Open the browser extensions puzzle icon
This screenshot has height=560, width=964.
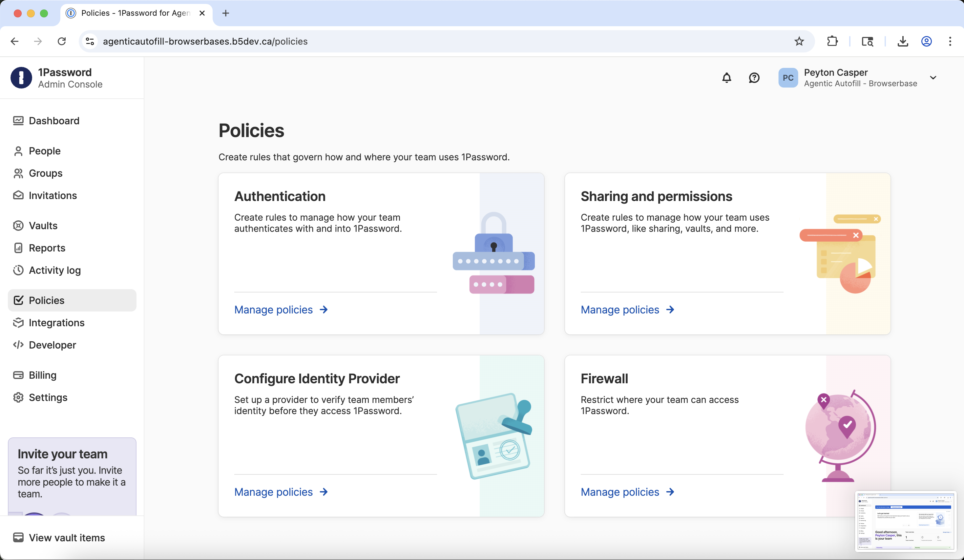click(832, 41)
